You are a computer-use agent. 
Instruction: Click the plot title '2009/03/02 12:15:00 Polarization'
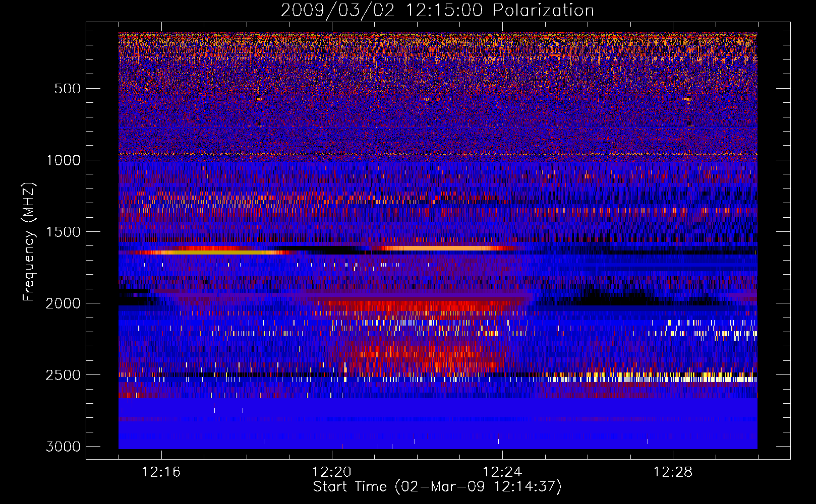coord(437,10)
